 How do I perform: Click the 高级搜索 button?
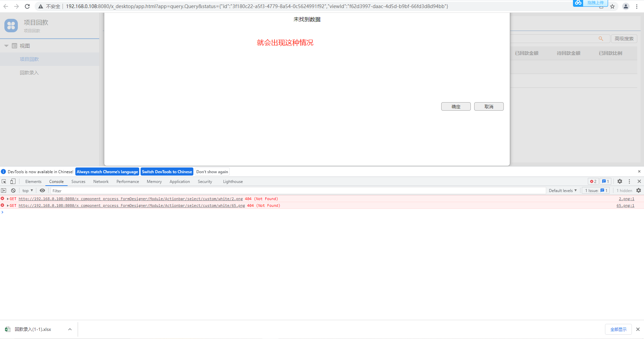[624, 39]
